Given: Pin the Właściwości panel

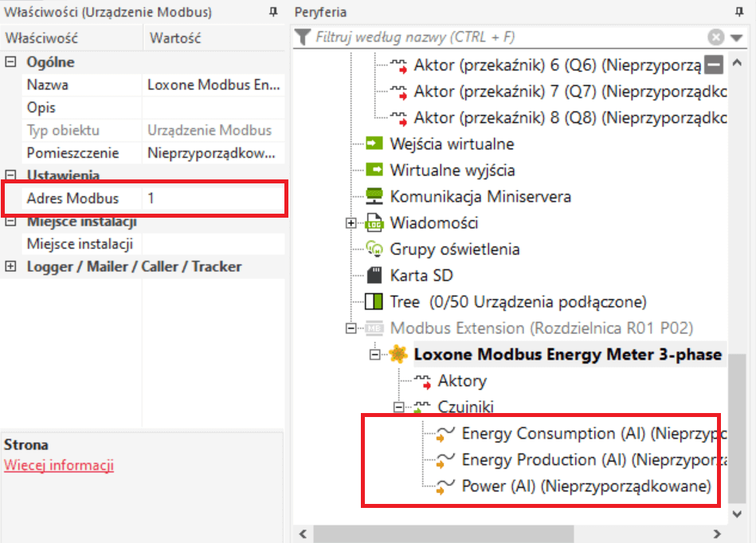Looking at the screenshot, I should click(x=273, y=12).
